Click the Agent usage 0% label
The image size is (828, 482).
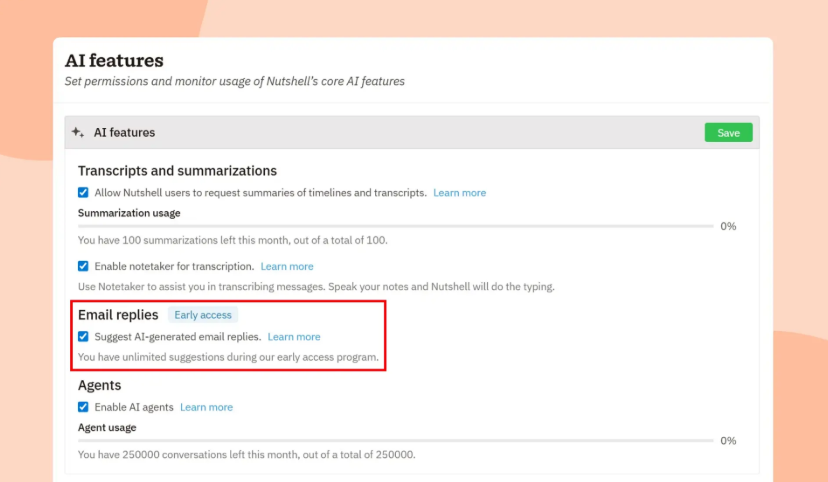coord(728,441)
